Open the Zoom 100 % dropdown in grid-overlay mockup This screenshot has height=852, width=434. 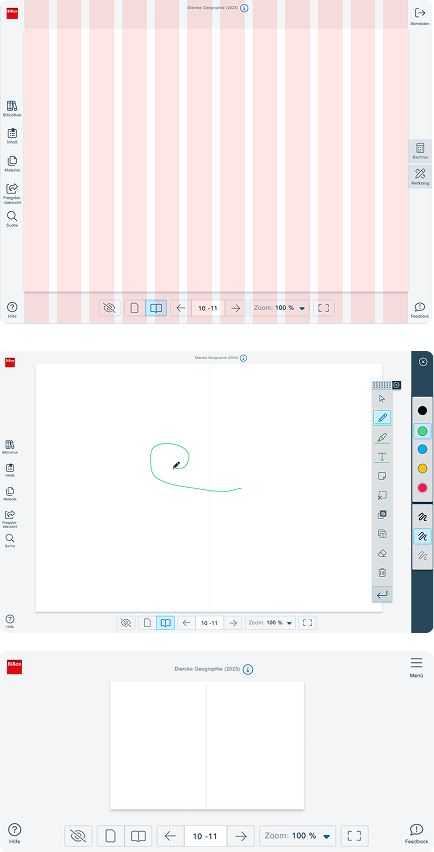coord(280,308)
